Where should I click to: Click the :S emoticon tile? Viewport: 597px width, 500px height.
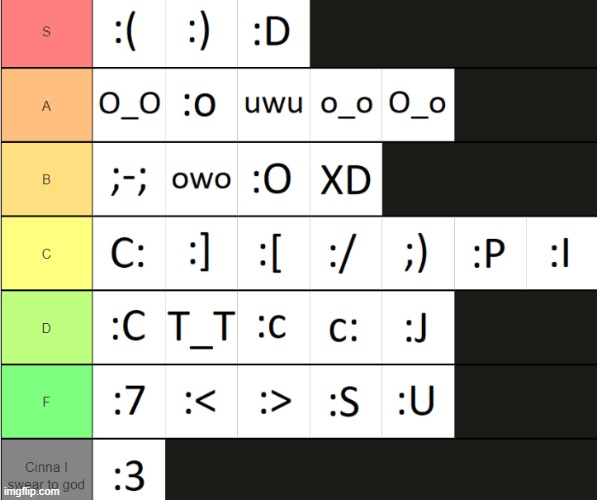pos(346,401)
